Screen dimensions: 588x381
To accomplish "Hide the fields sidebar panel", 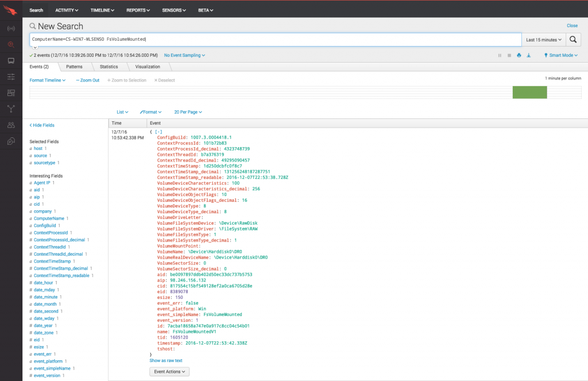I will pos(42,125).
